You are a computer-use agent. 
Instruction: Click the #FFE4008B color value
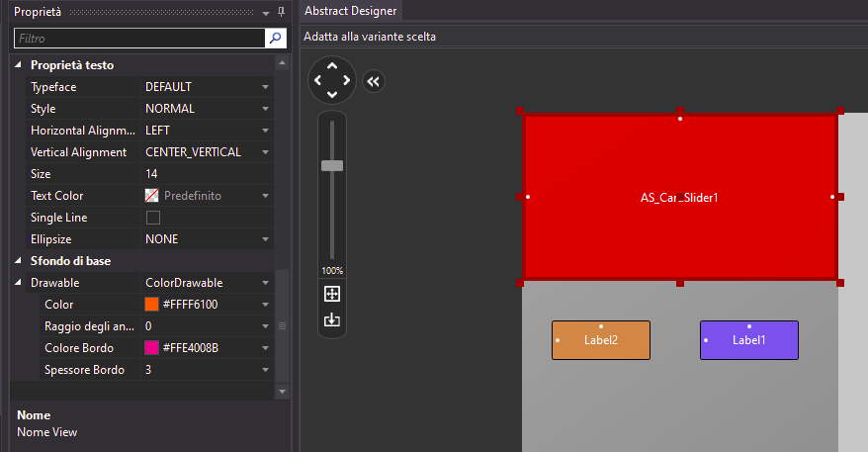[191, 348]
